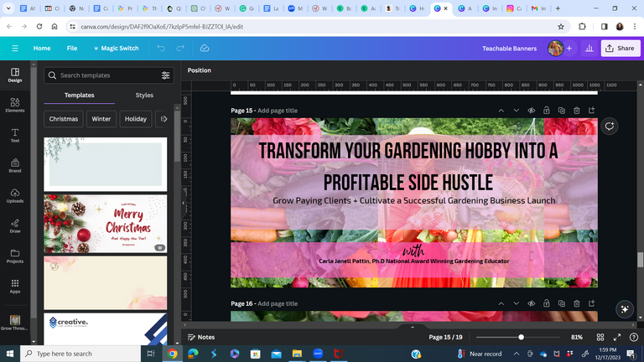Select the Merry Christmas template thumbnail

(x=106, y=224)
